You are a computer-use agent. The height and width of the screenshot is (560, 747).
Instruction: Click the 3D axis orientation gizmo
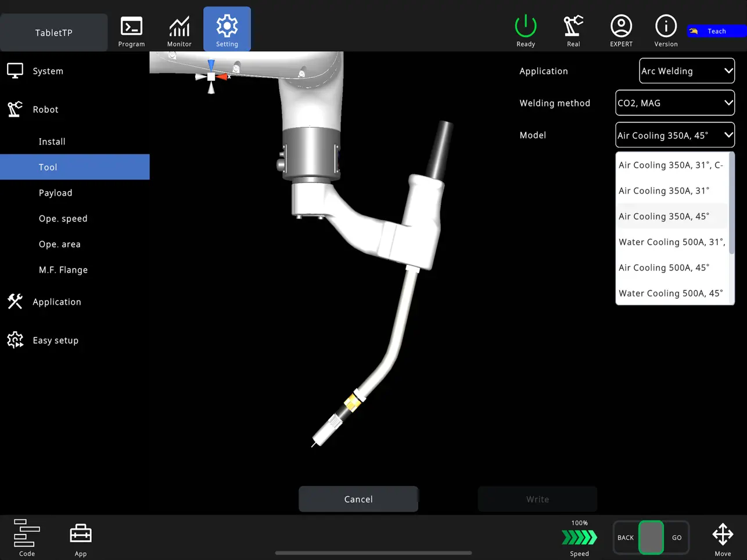212,76
